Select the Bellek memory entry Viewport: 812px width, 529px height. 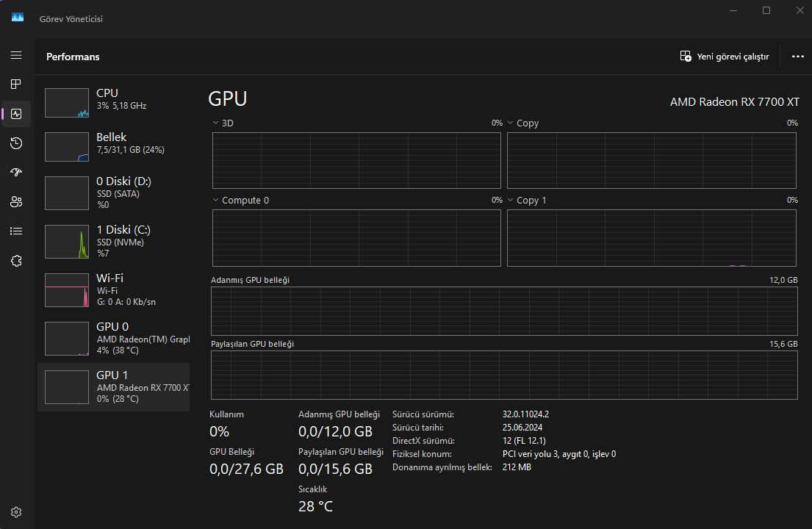pos(113,147)
